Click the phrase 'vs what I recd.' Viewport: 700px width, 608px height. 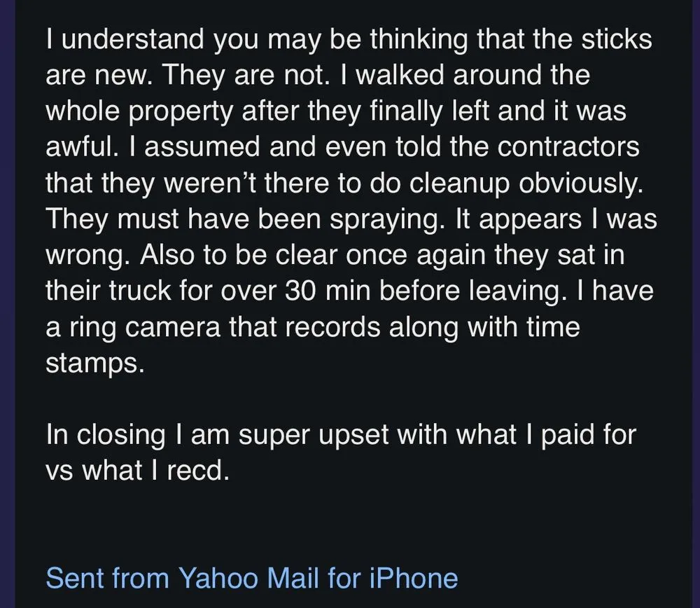click(137, 471)
